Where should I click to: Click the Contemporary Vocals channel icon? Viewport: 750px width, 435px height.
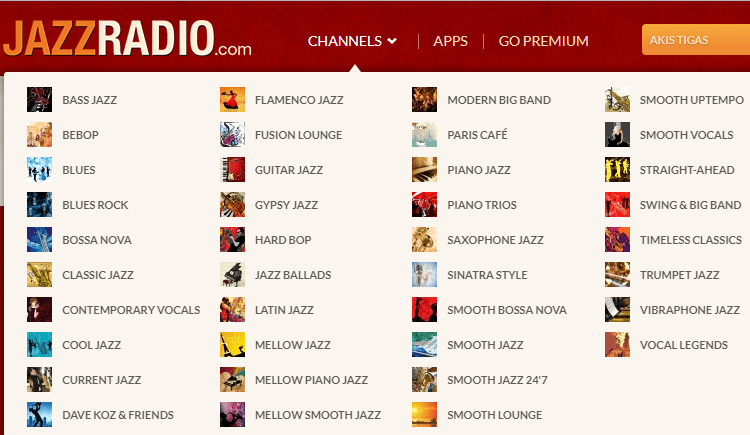(39, 309)
